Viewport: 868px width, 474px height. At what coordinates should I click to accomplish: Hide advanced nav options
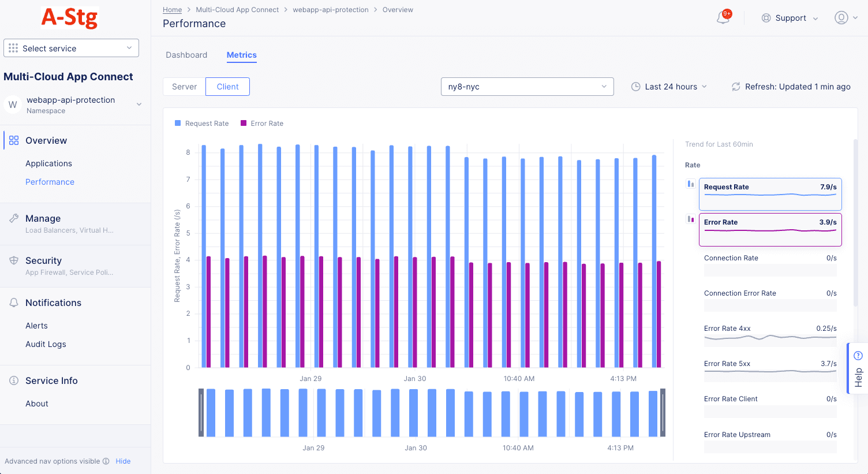[123, 461]
